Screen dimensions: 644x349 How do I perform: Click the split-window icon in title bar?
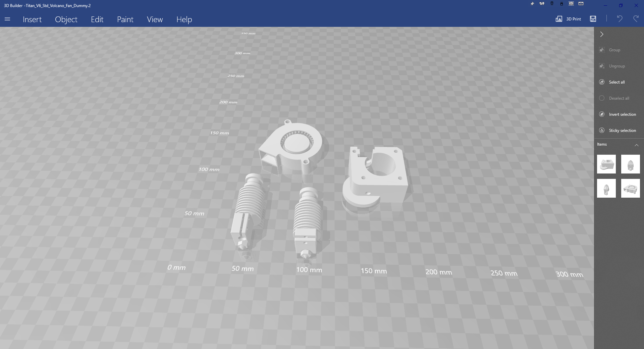581,4
